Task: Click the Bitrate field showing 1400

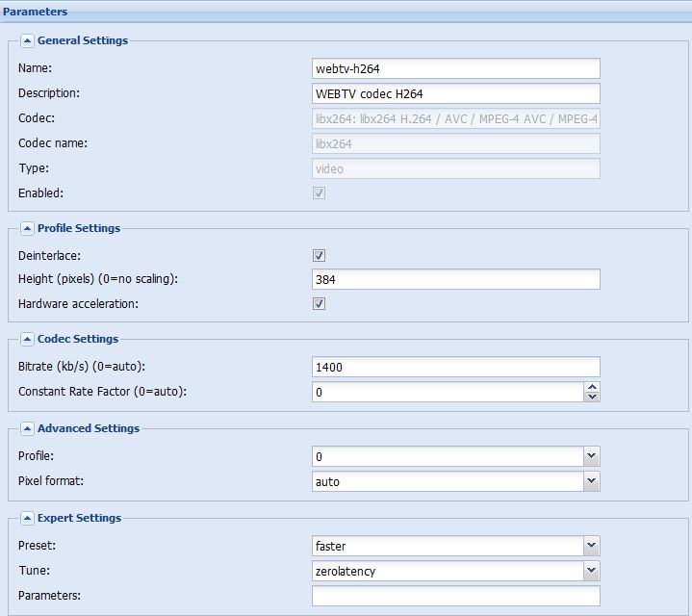Action: point(456,367)
